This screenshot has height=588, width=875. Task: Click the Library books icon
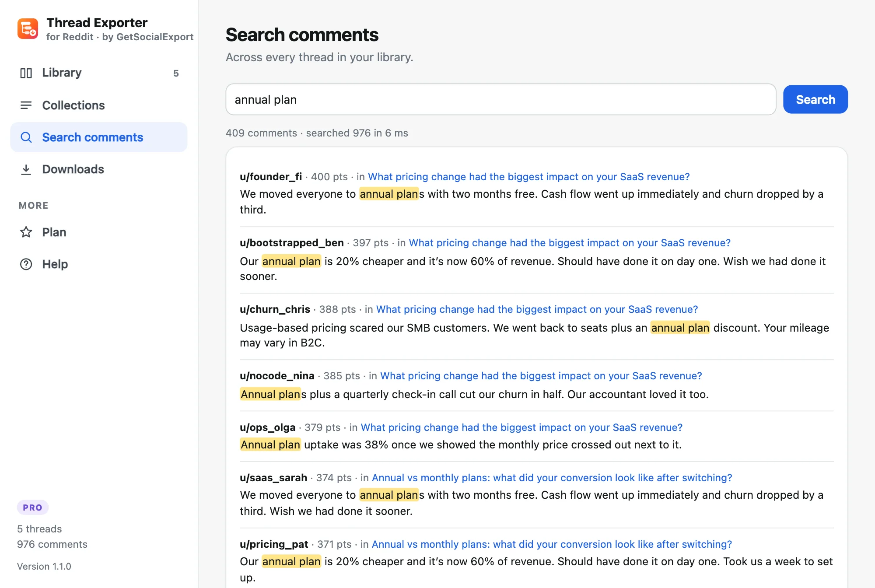coord(26,73)
